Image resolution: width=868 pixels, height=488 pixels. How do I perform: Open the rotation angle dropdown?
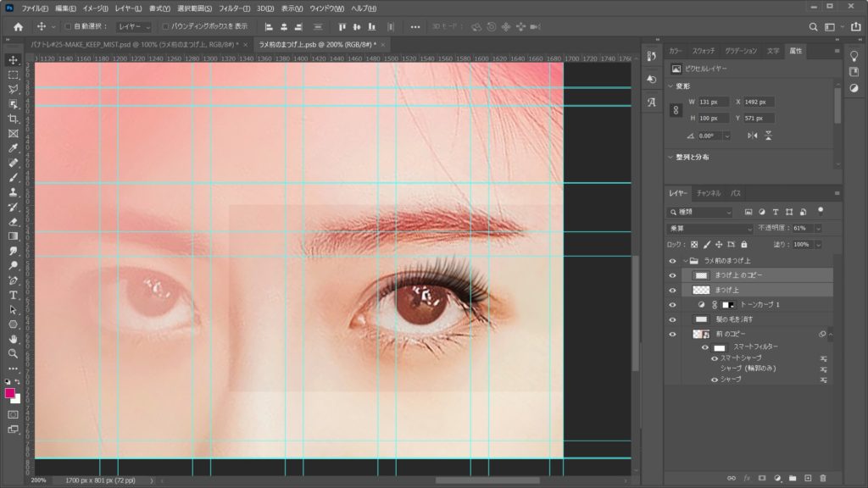tap(726, 136)
